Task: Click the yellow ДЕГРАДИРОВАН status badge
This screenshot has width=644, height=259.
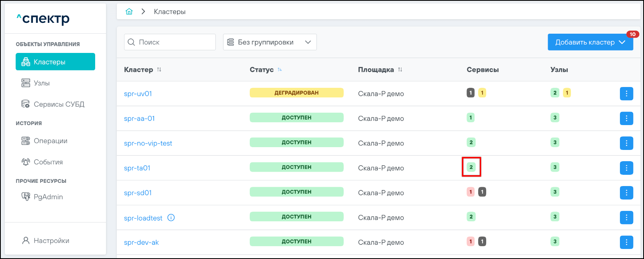Action: coord(296,93)
